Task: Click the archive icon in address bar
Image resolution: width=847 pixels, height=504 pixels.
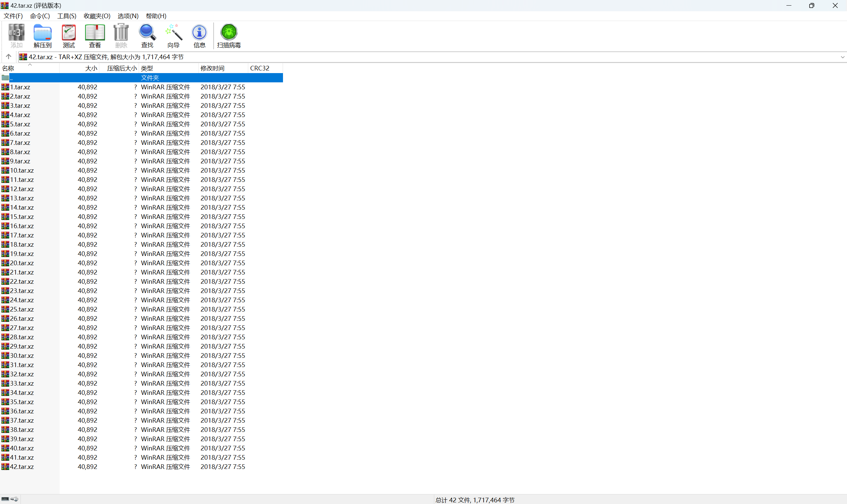Action: coord(23,57)
